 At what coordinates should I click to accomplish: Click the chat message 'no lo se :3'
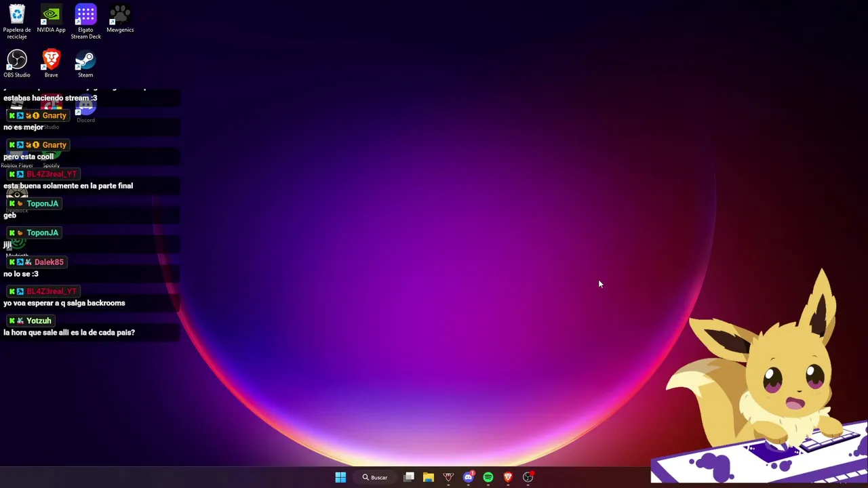pos(21,273)
